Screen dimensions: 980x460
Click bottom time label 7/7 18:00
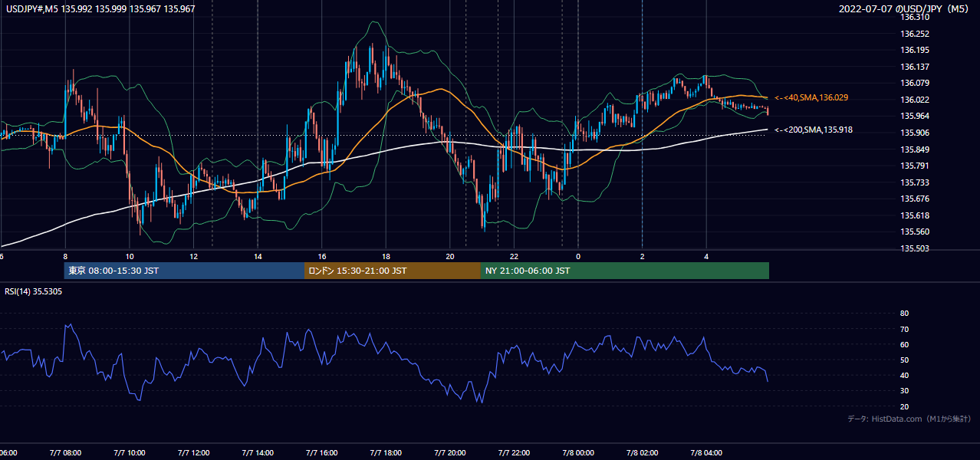coord(386,452)
